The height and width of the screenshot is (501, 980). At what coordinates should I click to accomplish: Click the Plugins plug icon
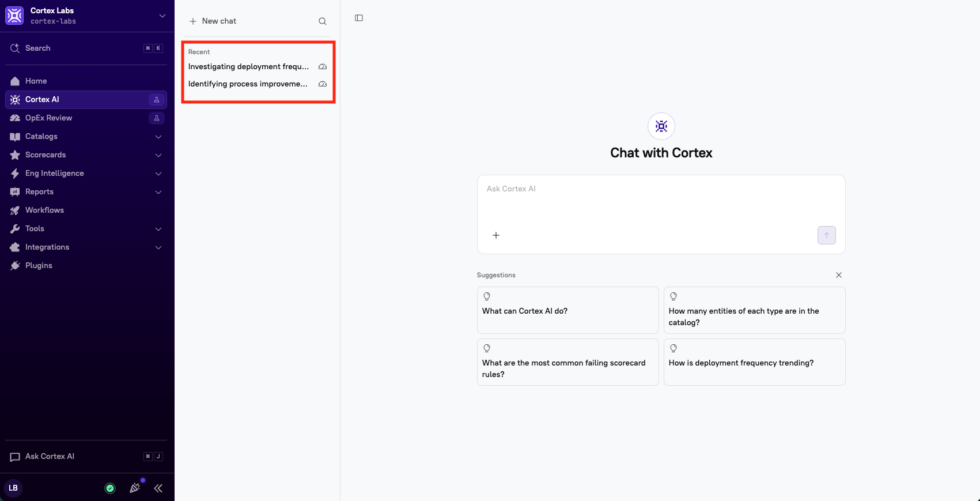pyautogui.click(x=15, y=266)
